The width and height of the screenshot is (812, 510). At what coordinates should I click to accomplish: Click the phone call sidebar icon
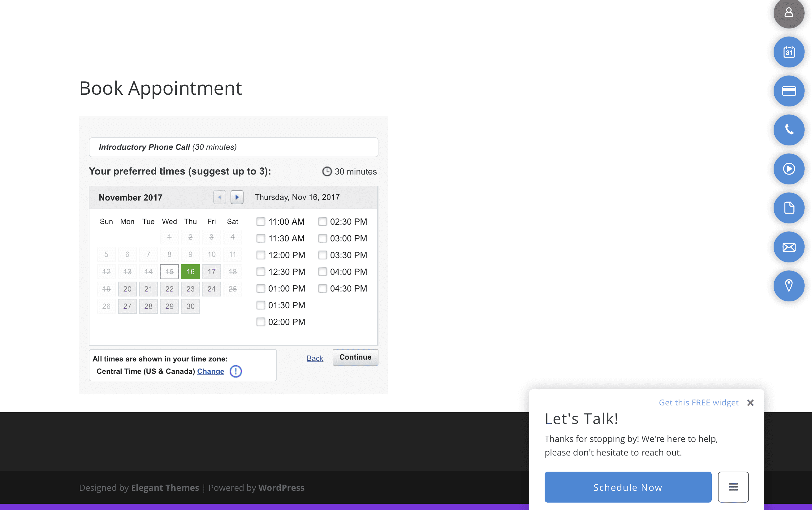pos(788,130)
